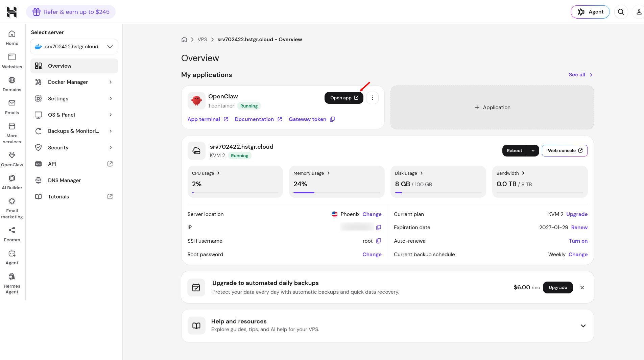Open the Documentation link
Viewport: 644px width, 360px height.
[258, 119]
